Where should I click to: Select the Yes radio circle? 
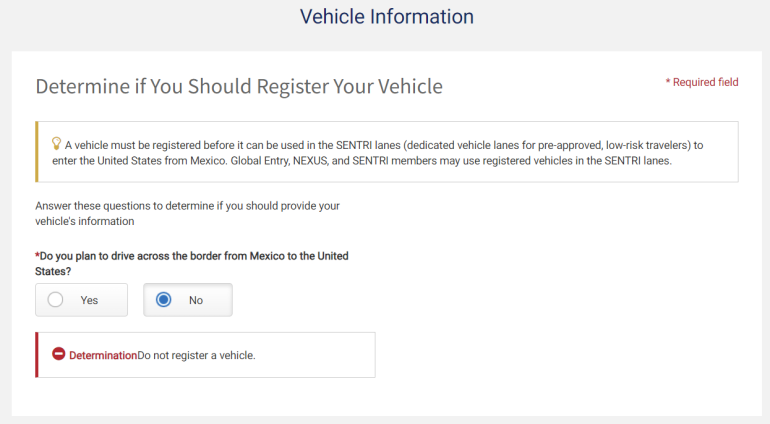[x=56, y=300]
